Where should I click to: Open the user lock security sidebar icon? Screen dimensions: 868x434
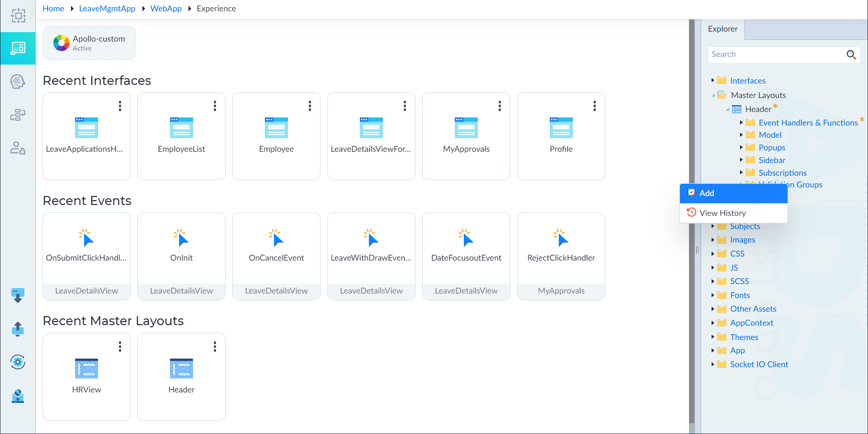(18, 148)
